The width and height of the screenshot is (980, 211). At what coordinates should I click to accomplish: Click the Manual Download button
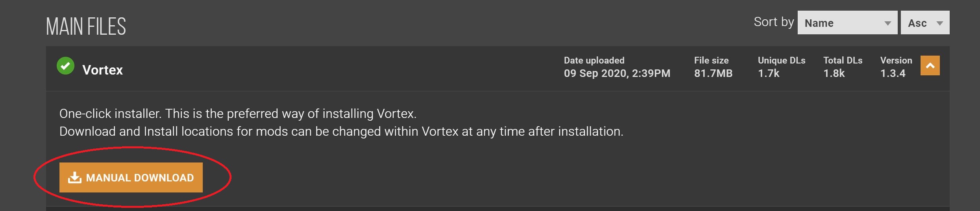click(131, 177)
